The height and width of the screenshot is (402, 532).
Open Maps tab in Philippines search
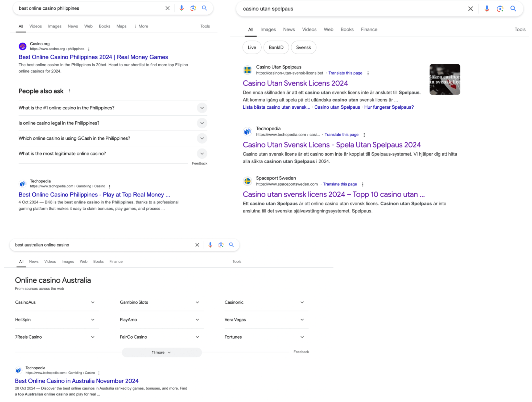coord(121,26)
